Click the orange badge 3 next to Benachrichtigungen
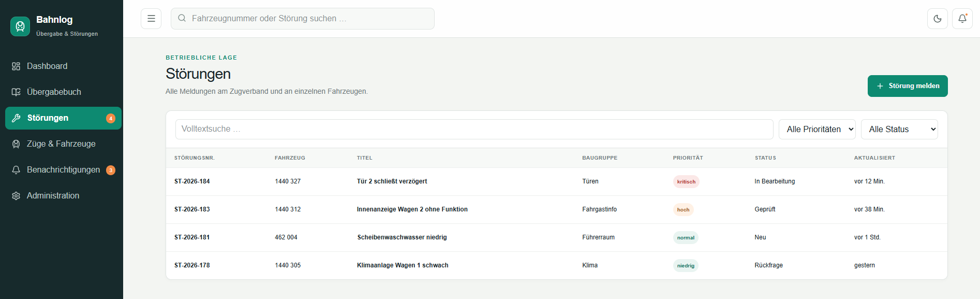Viewport: 980px width, 299px height. tap(111, 170)
